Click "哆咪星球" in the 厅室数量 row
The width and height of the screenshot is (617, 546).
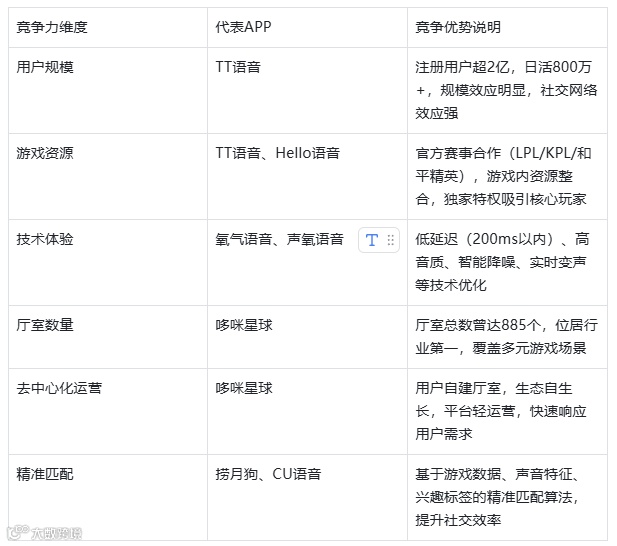click(x=244, y=325)
